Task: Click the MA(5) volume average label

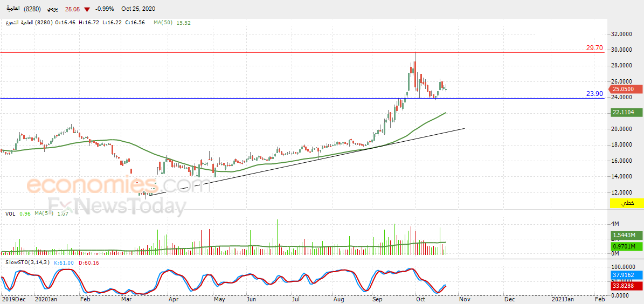Action: [x=41, y=213]
